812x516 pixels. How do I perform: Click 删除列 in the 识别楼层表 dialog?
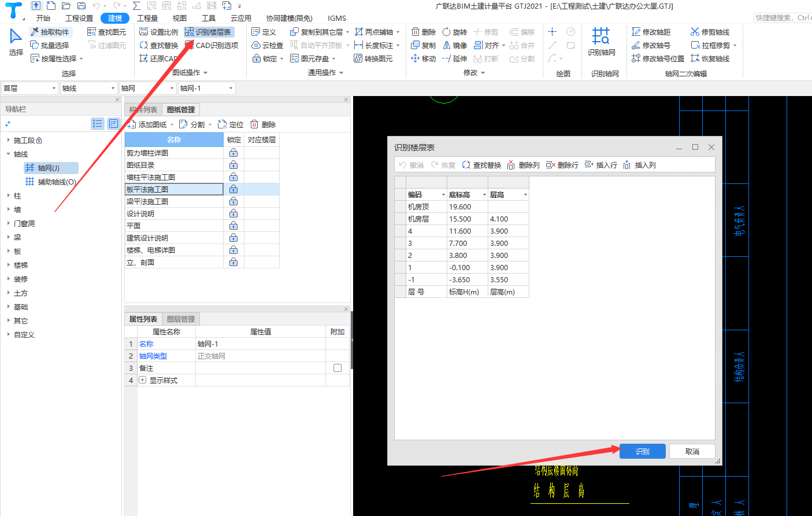click(x=523, y=165)
